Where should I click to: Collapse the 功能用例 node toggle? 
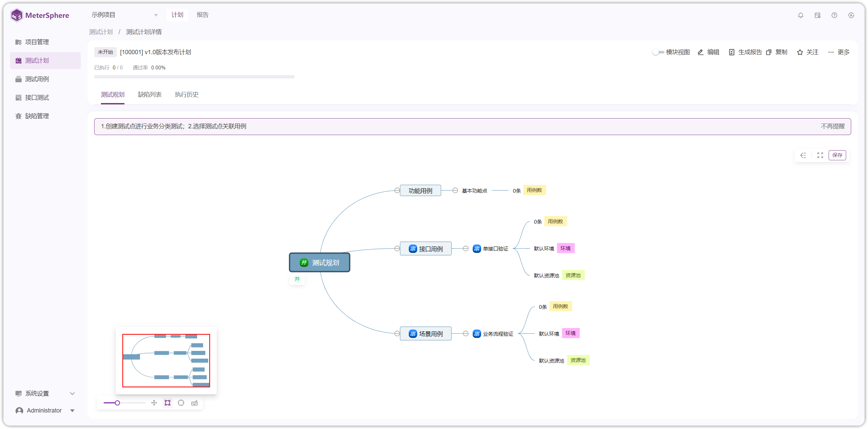(397, 190)
